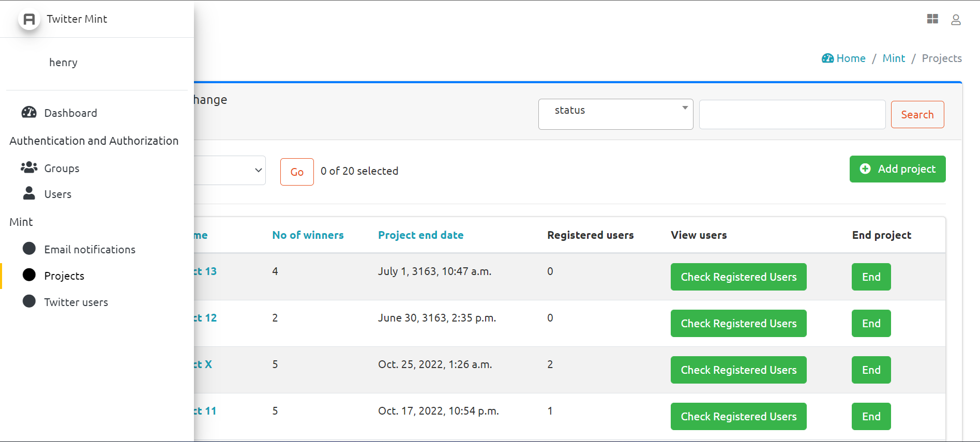Go to the Home breadcrumb link

pyautogui.click(x=850, y=58)
